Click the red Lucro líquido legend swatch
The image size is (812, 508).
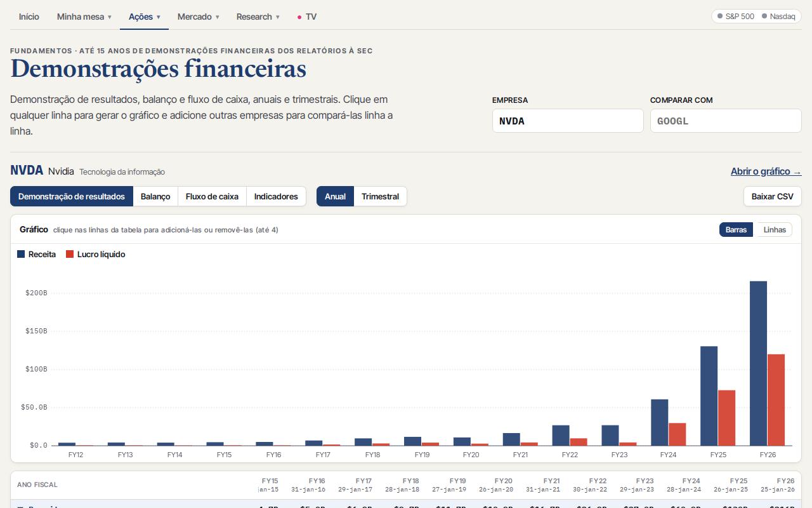(70, 254)
